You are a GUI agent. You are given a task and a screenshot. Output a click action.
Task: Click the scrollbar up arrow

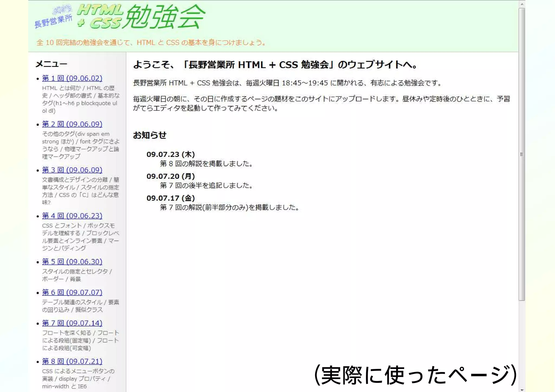coord(522,4)
